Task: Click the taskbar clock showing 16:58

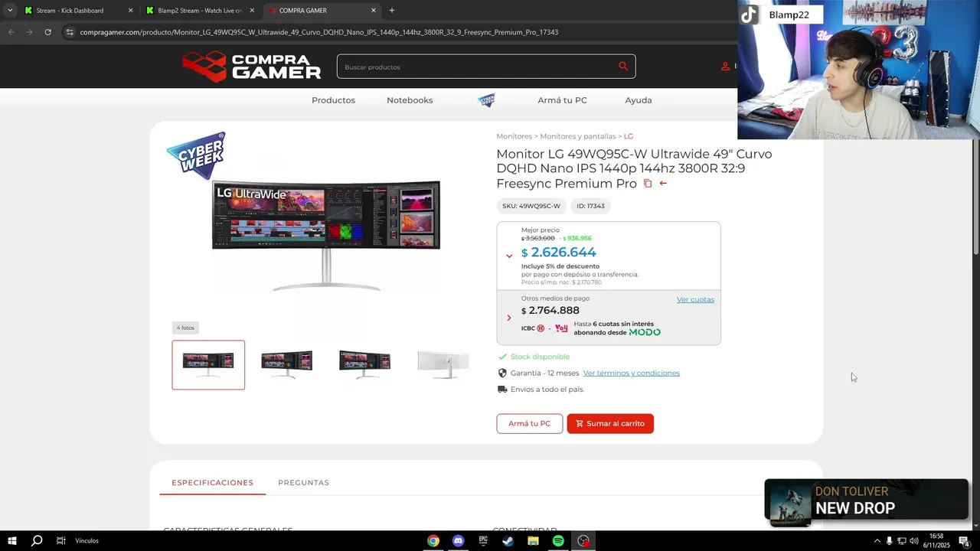Action: [x=936, y=541]
